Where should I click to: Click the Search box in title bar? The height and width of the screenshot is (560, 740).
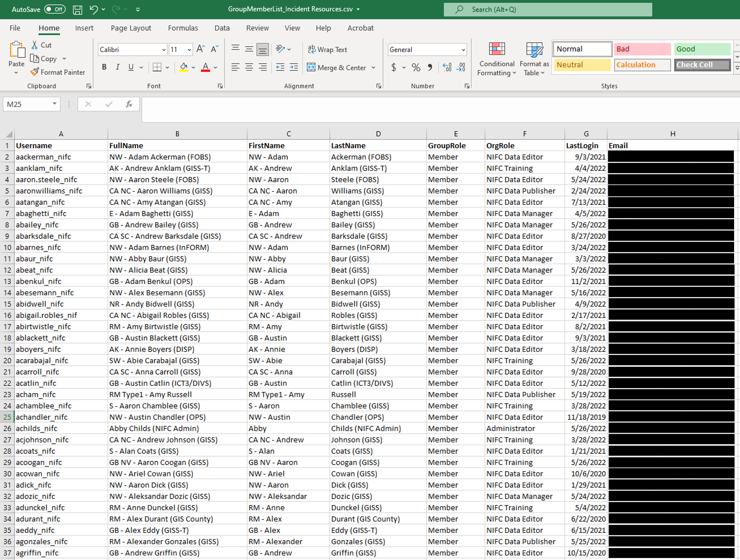point(548,9)
